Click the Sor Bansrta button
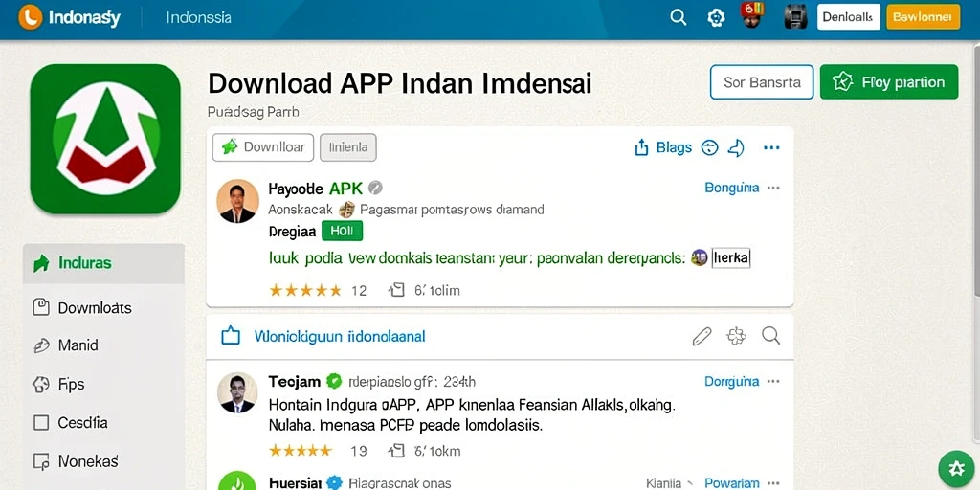Viewport: 980px width, 490px height. [x=762, y=82]
